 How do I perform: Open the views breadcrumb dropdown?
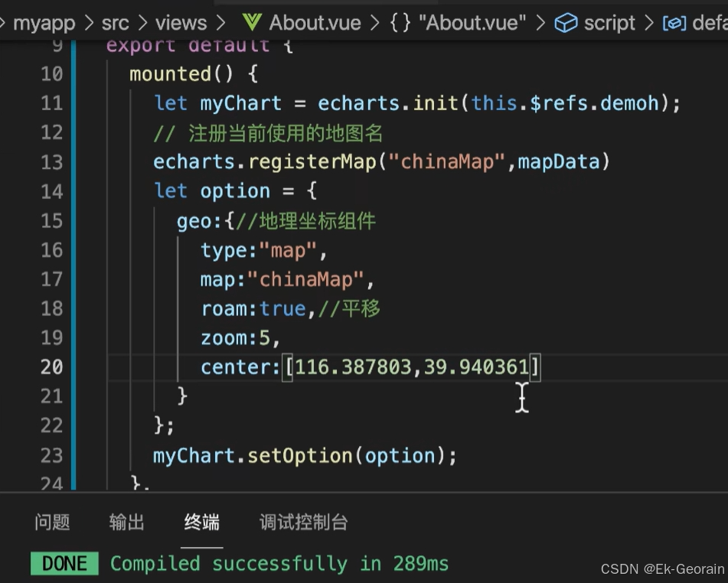coord(180,22)
